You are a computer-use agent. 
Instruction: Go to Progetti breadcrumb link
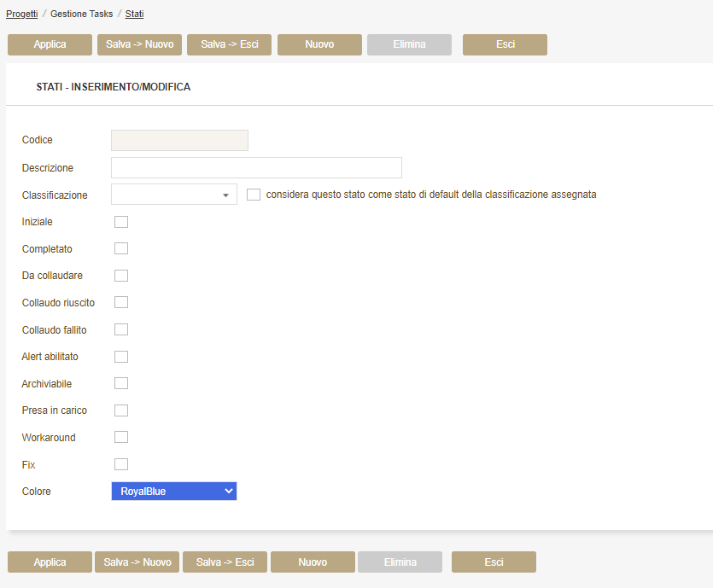[22, 15]
